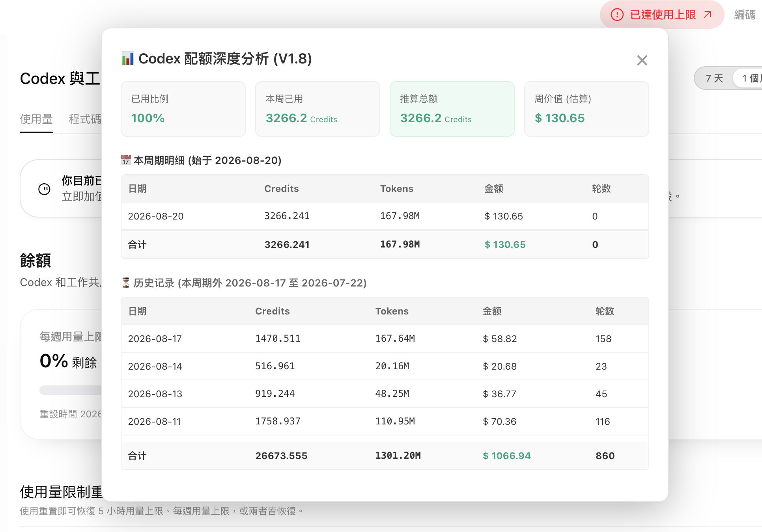Click the 金额 header in 历史记录 table
The width and height of the screenshot is (762, 532).
[x=492, y=311]
